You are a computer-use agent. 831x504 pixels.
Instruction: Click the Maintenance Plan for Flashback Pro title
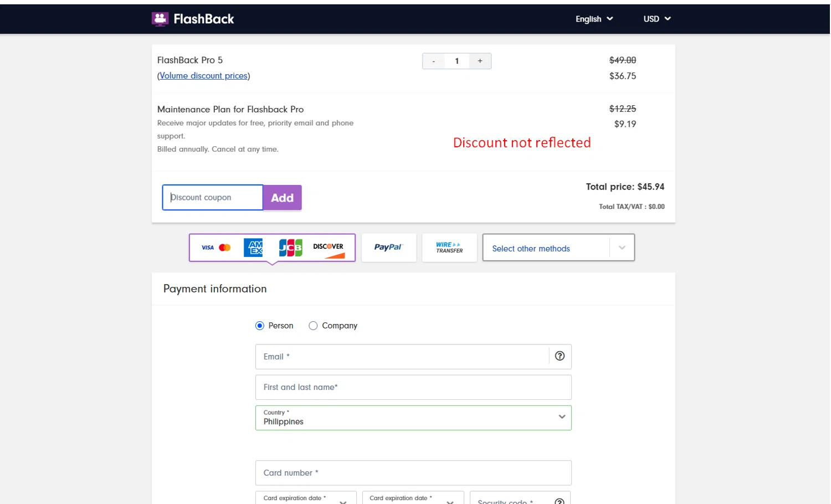click(230, 109)
